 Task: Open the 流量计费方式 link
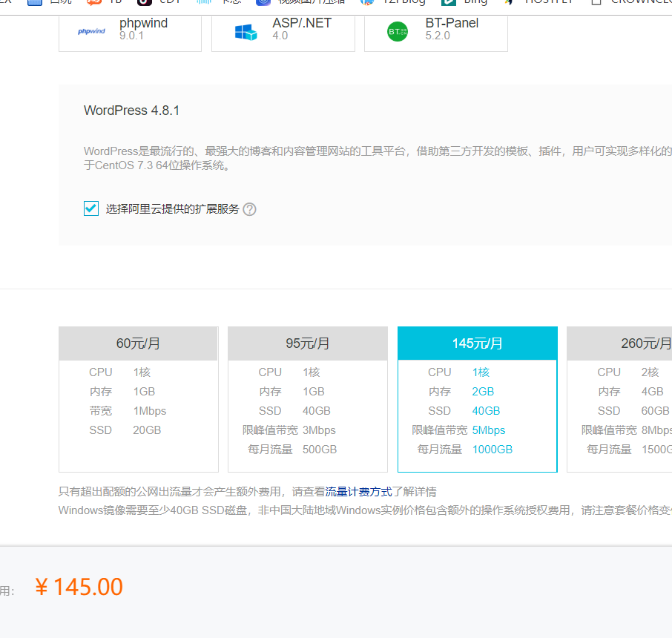coord(358,491)
